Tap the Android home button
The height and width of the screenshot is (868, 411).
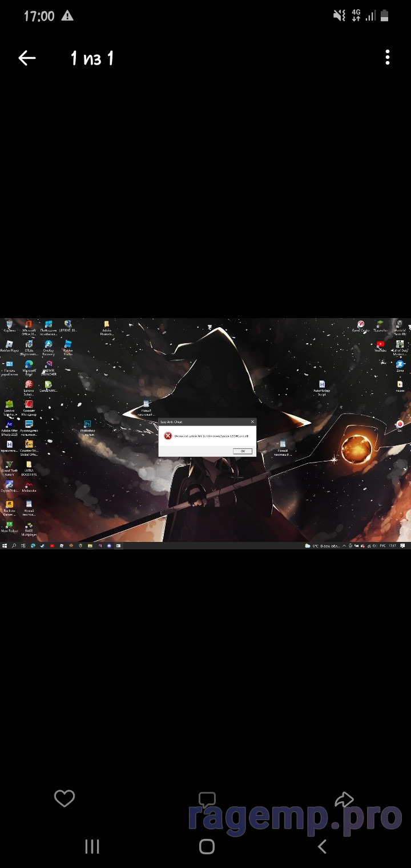coord(207,846)
